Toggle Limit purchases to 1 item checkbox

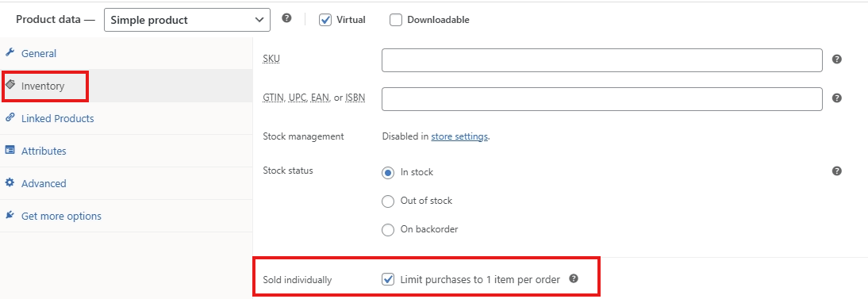[x=388, y=279]
